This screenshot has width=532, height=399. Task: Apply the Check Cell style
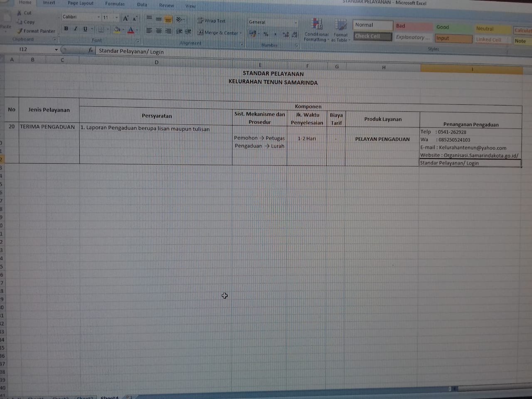coord(373,36)
